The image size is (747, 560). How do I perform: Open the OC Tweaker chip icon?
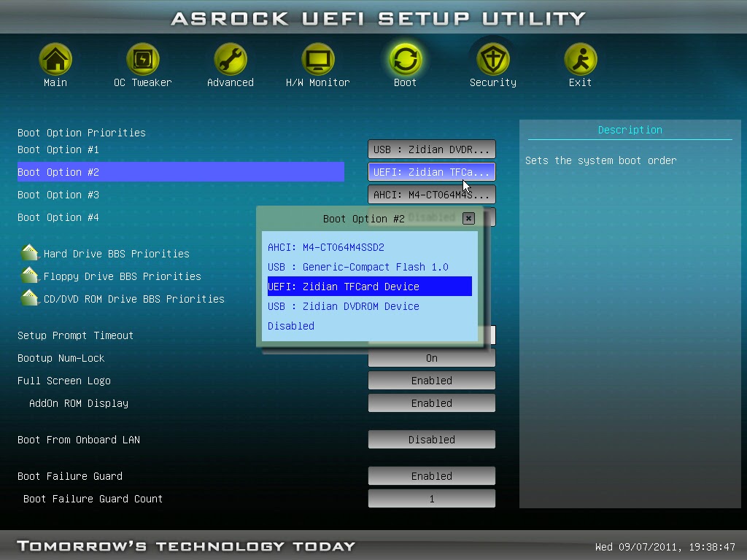tap(142, 59)
